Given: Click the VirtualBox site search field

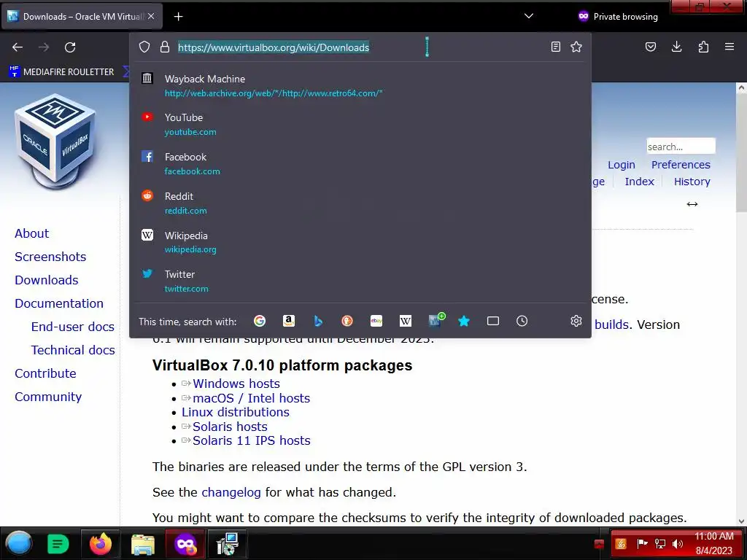Looking at the screenshot, I should click(x=681, y=146).
